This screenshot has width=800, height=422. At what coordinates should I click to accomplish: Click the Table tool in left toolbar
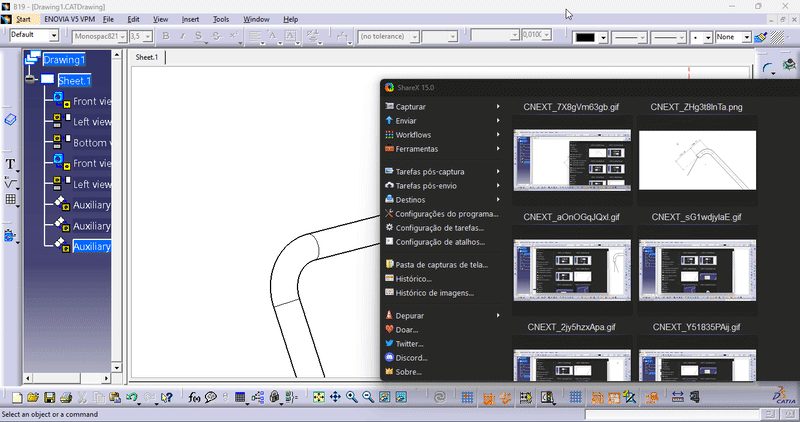click(10, 200)
